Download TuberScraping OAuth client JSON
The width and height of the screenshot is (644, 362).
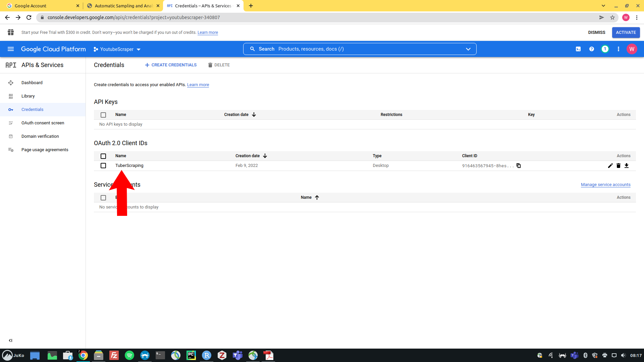click(626, 166)
